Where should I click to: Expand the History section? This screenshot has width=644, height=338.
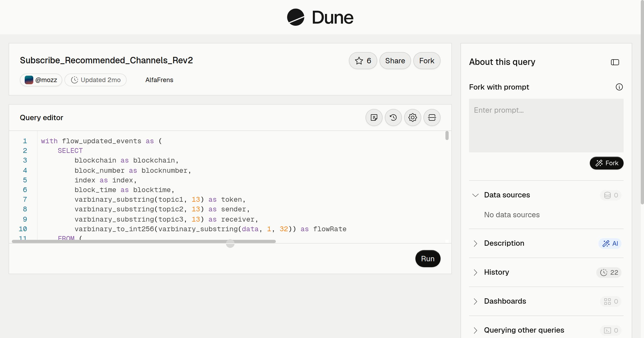tap(475, 272)
